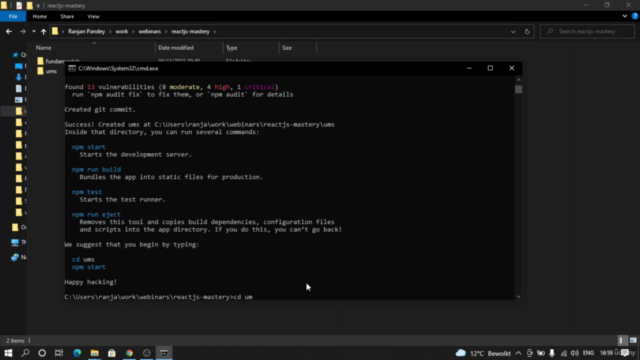This screenshot has height=360, width=640.
Task: Open the Windows Start menu
Action: click(8, 353)
